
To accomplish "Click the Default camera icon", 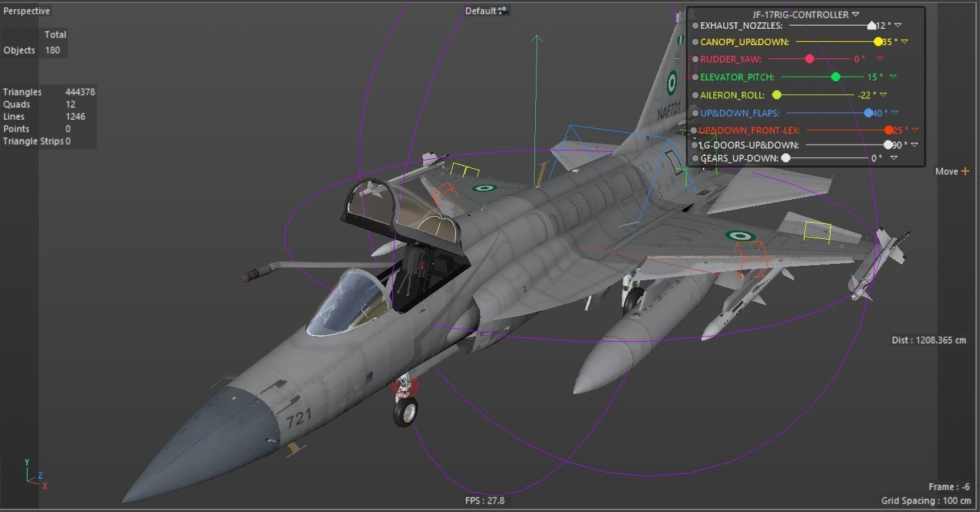I will tap(503, 10).
